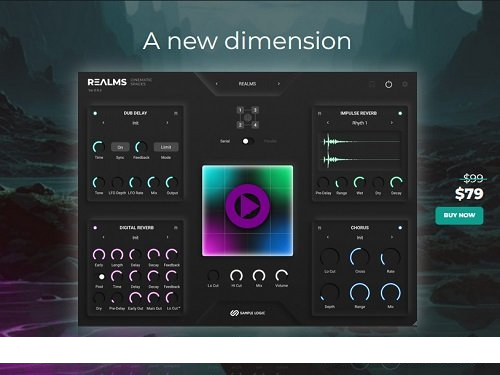Click the Dub Delay LFO Depth knob
Viewport: 500px width, 375px height.
[117, 183]
